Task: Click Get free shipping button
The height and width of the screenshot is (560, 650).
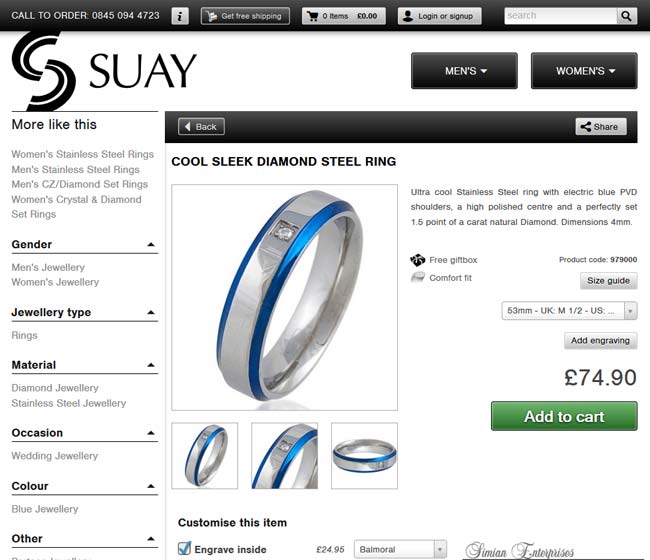Action: [x=245, y=16]
